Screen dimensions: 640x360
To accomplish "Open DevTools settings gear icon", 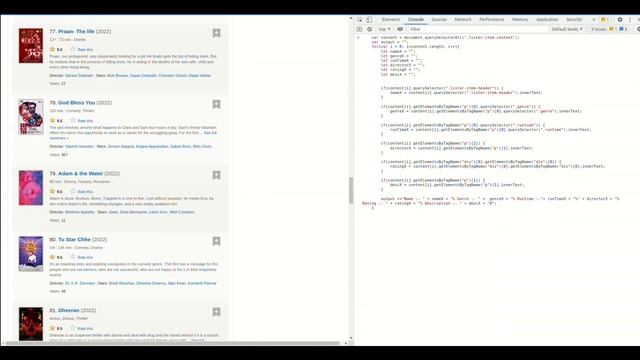I will coord(620,20).
